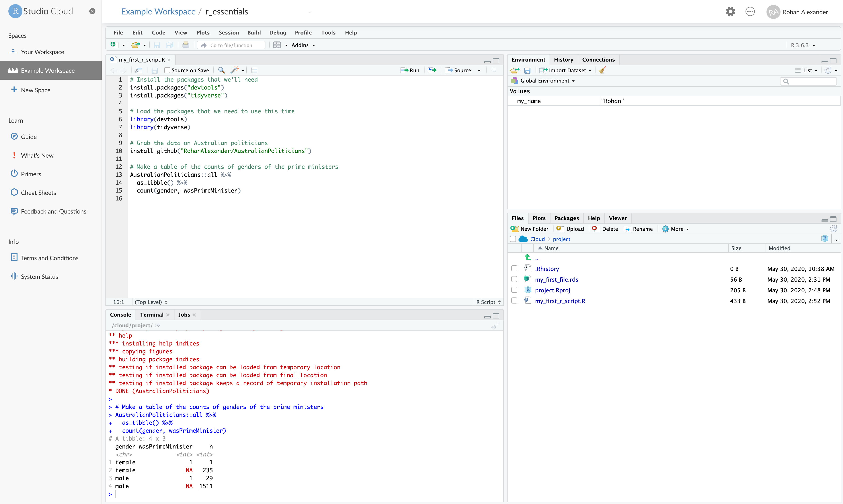843x504 pixels.
Task: Click the clear environment broom icon
Action: (x=603, y=70)
